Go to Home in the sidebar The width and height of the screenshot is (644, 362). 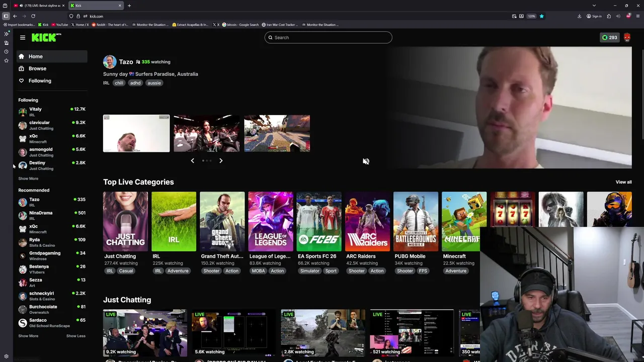52,56
